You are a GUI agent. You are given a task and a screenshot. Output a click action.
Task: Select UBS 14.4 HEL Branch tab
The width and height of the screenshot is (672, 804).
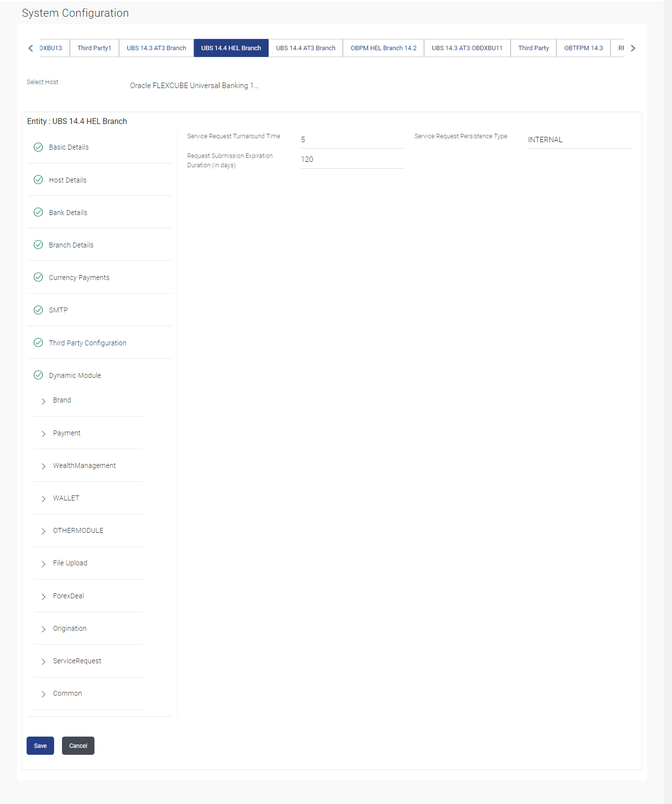coord(231,48)
